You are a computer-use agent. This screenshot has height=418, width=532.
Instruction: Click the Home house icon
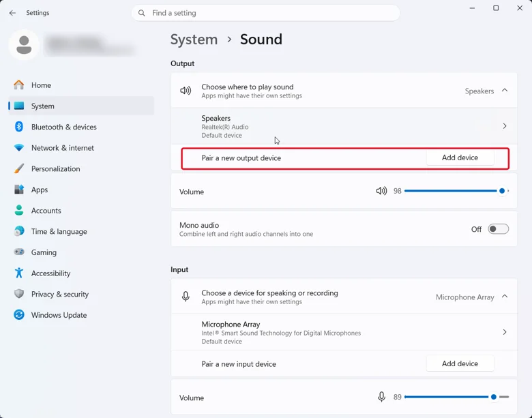pyautogui.click(x=19, y=85)
